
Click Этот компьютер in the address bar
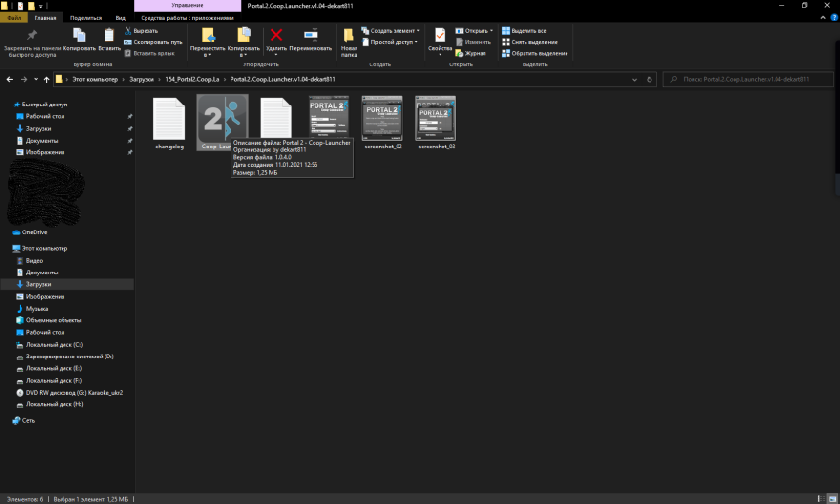point(96,79)
